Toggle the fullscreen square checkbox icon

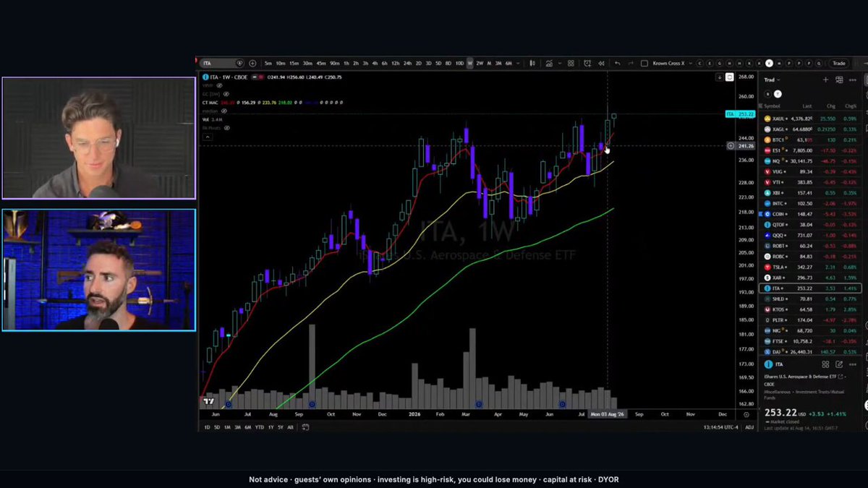pyautogui.click(x=644, y=63)
